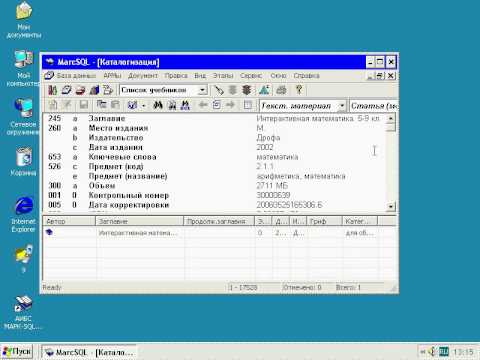The width and height of the screenshot is (480, 360).
Task: Click the Объем value 2711 МБ
Action: coord(272,186)
